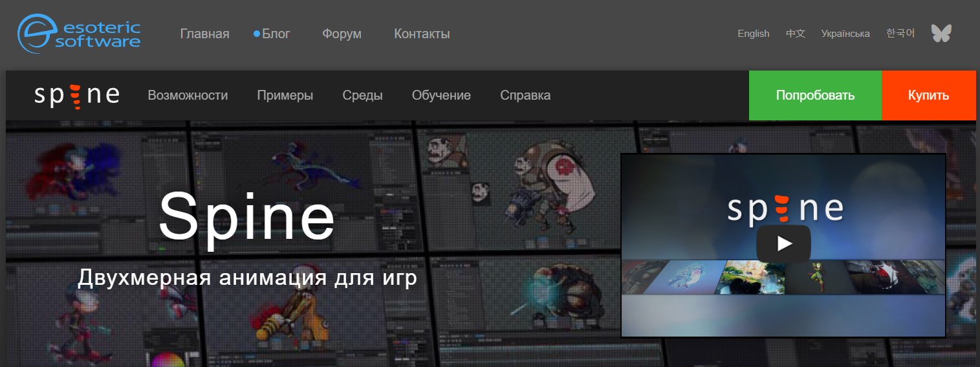Image resolution: width=980 pixels, height=367 pixels.
Task: Go to Главная page
Action: pos(204,34)
